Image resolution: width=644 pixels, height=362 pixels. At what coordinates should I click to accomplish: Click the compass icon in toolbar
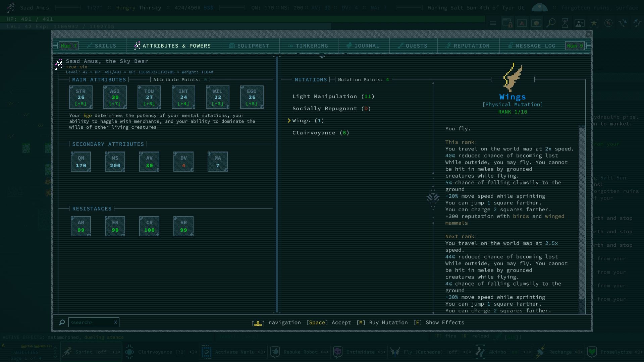pos(608,23)
